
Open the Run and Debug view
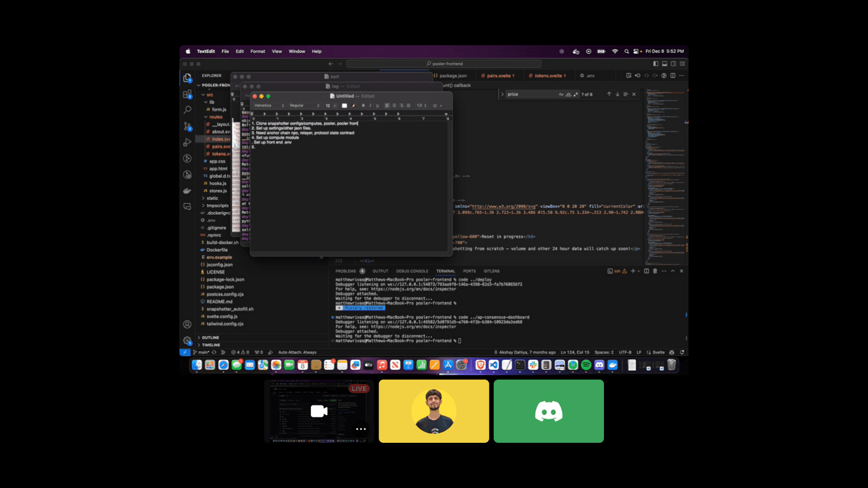(187, 142)
